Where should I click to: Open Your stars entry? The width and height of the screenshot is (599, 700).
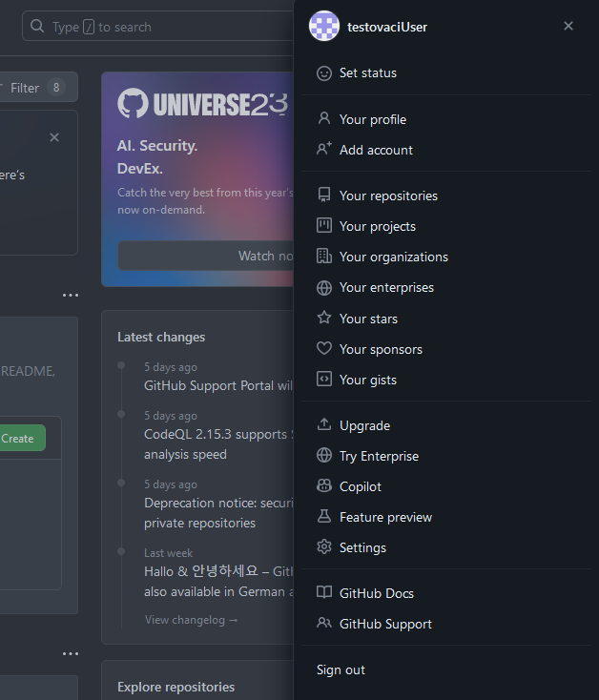click(x=446, y=319)
